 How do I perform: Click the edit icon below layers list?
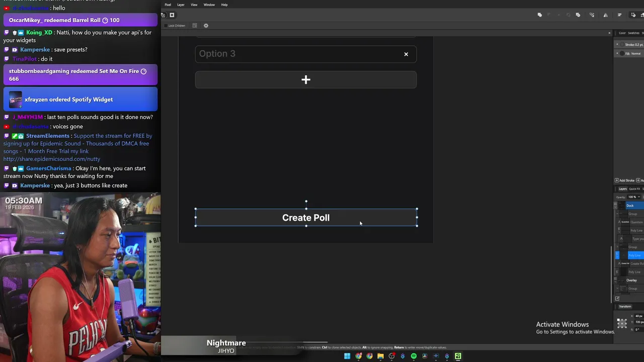tap(617, 299)
